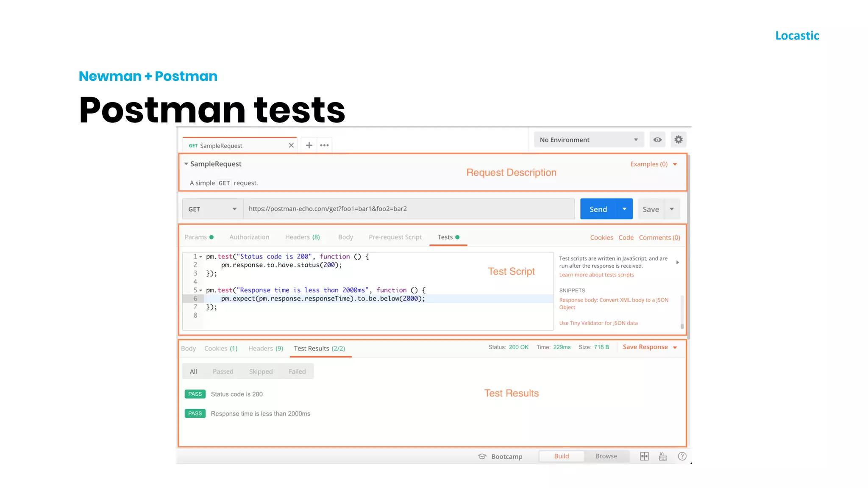868x488 pixels.
Task: Expand the Examples (0) dropdown
Action: [x=654, y=164]
